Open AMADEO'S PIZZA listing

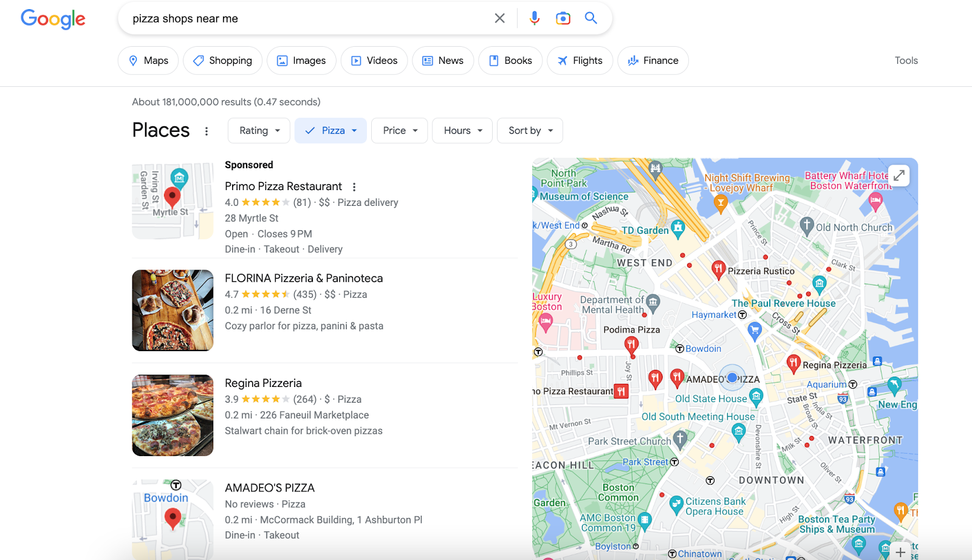click(270, 488)
